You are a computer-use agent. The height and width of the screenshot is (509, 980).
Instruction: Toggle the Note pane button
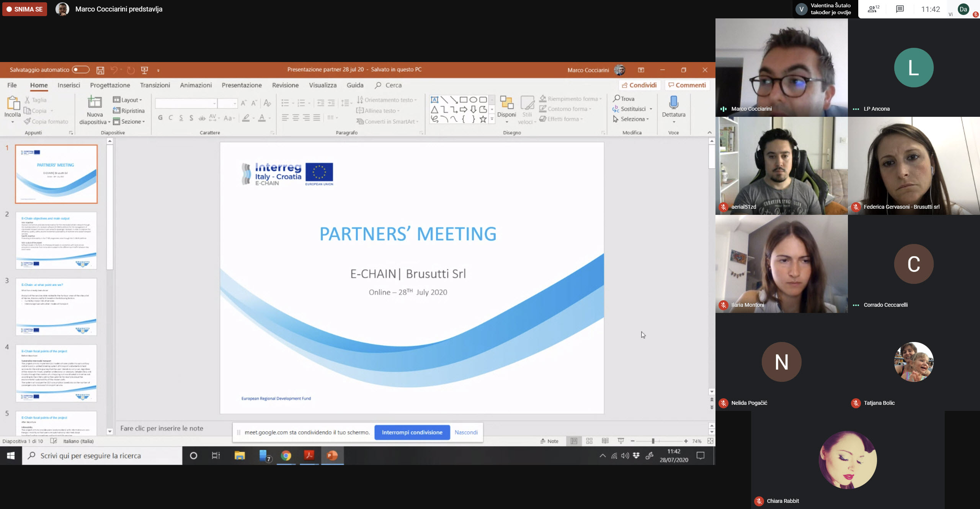549,441
